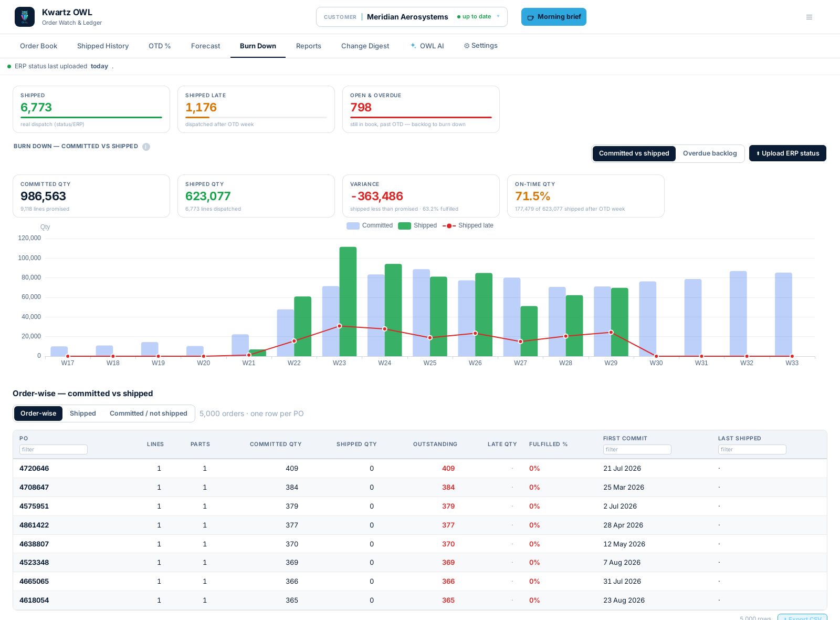
Task: Sort by Fulfilled % column header
Action: 548,444
